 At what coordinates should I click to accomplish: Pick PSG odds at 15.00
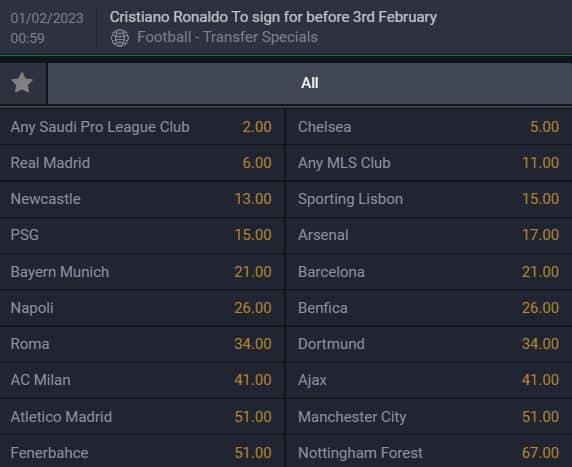[x=142, y=235]
